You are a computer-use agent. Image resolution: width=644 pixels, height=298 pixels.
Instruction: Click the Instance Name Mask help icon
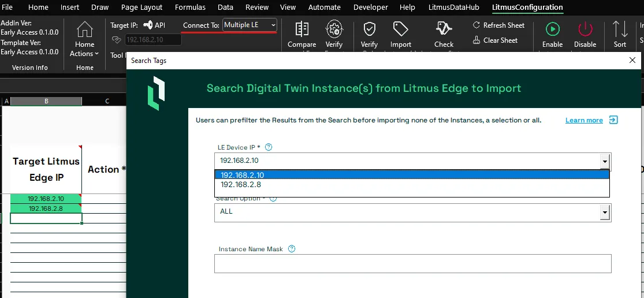[x=292, y=249]
